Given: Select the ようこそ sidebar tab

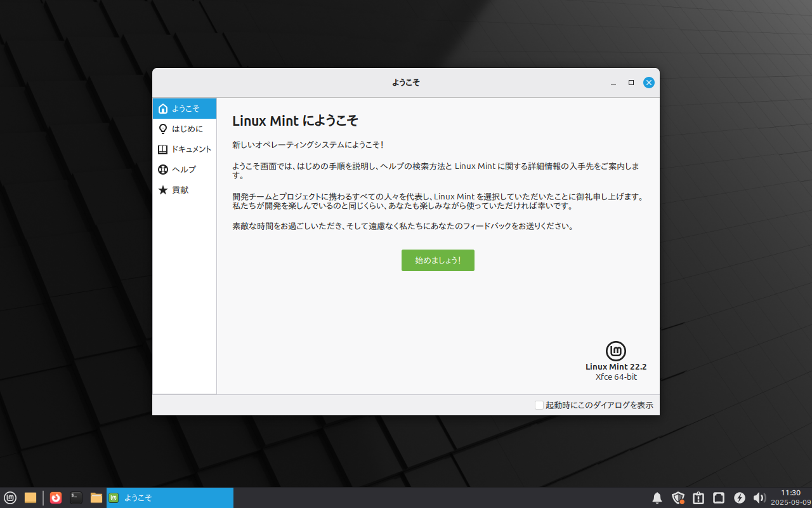Looking at the screenshot, I should click(x=185, y=109).
